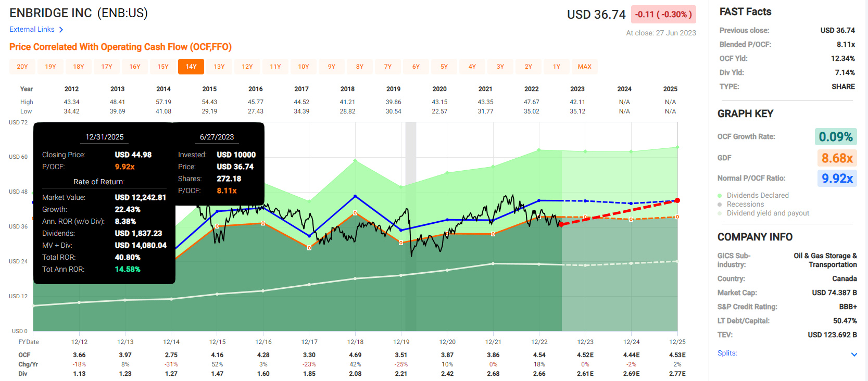Click the 12/24 OCF estimate 4.44E
The width and height of the screenshot is (868, 381).
coord(632,355)
